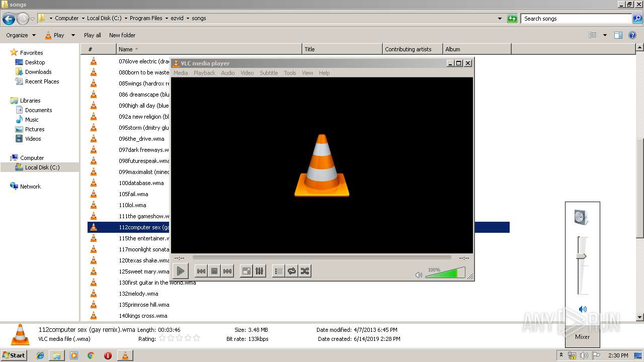
Task: Toggle the preview pane
Action: tap(618, 35)
